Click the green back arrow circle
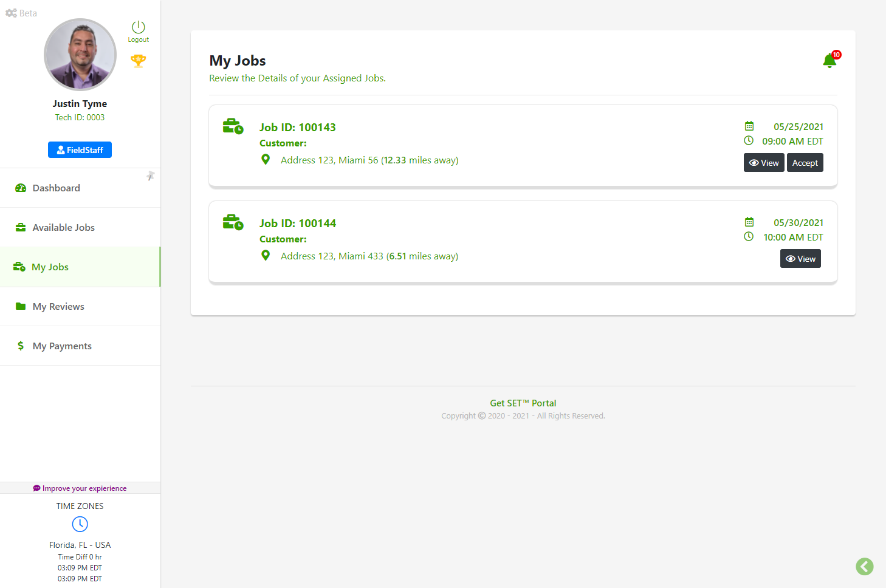Image resolution: width=886 pixels, height=588 pixels. pyautogui.click(x=864, y=566)
